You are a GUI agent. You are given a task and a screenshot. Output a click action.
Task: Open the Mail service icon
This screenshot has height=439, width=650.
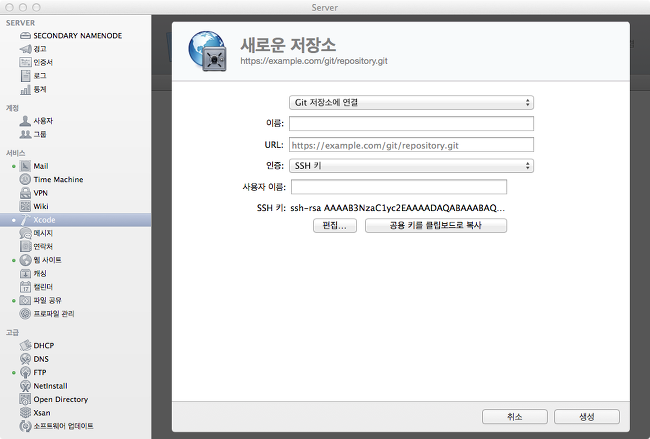click(x=25, y=166)
